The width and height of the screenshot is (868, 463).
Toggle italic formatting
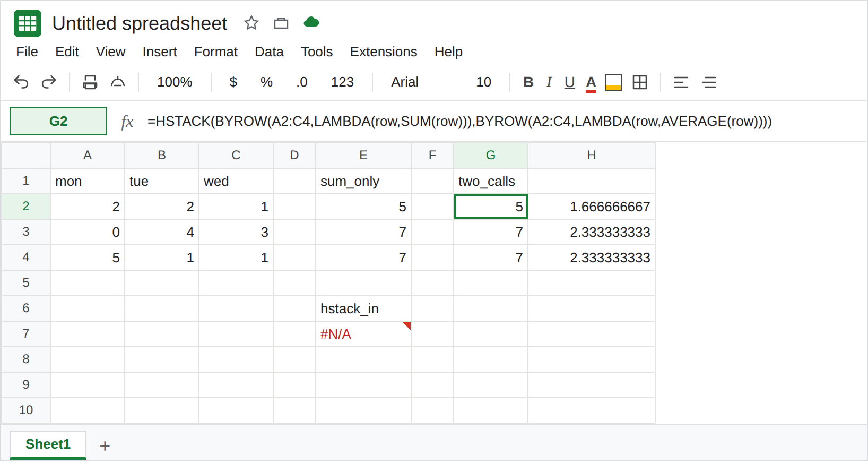(x=549, y=82)
